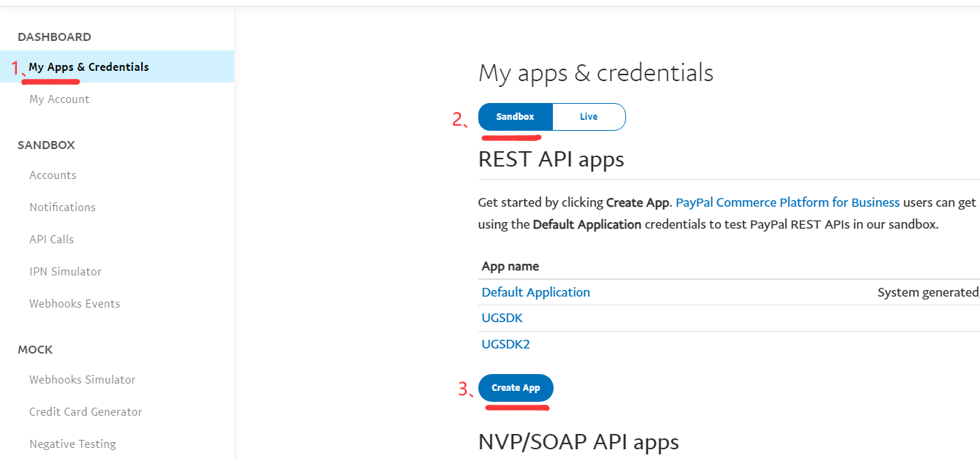Open My Apps & Credentials in sidebar

click(x=88, y=67)
